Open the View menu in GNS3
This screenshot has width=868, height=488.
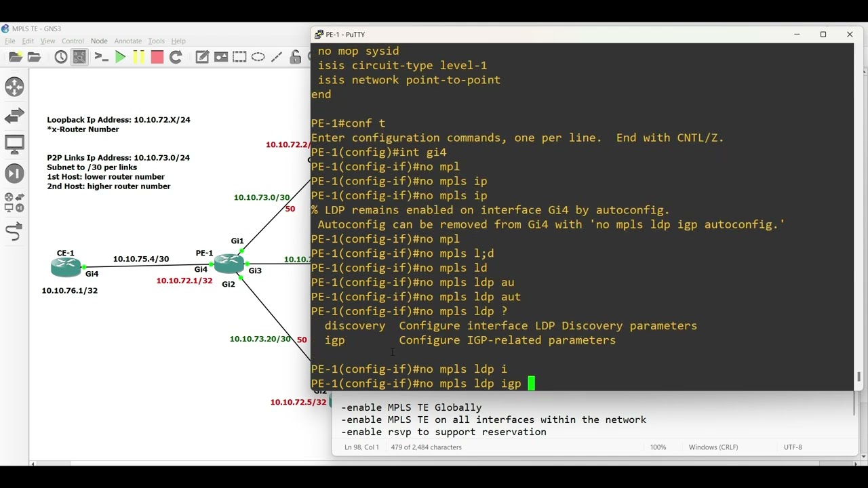click(47, 41)
